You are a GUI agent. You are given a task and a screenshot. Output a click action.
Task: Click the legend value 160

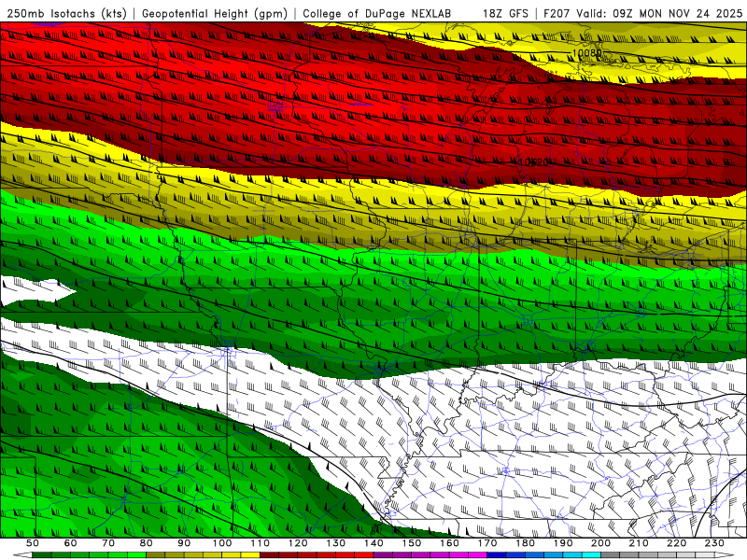pyautogui.click(x=450, y=543)
